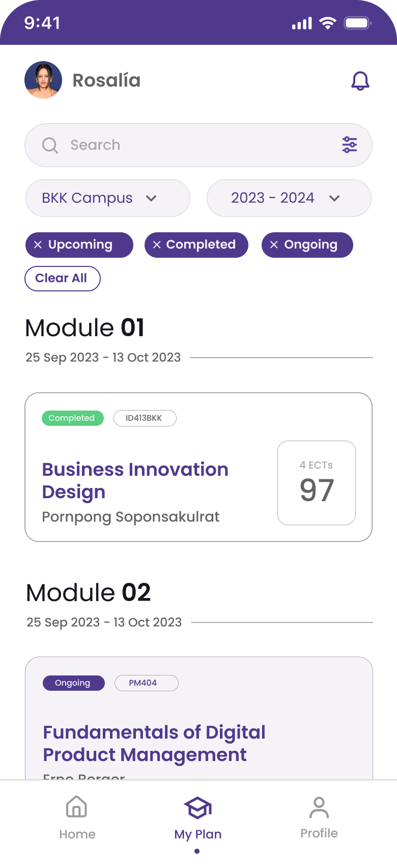The image size is (397, 868).
Task: Remove the Completed filter chip
Action: click(157, 245)
